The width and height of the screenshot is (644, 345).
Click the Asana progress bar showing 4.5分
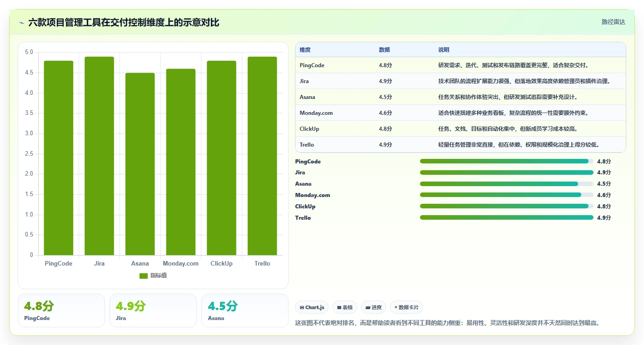[507, 184]
